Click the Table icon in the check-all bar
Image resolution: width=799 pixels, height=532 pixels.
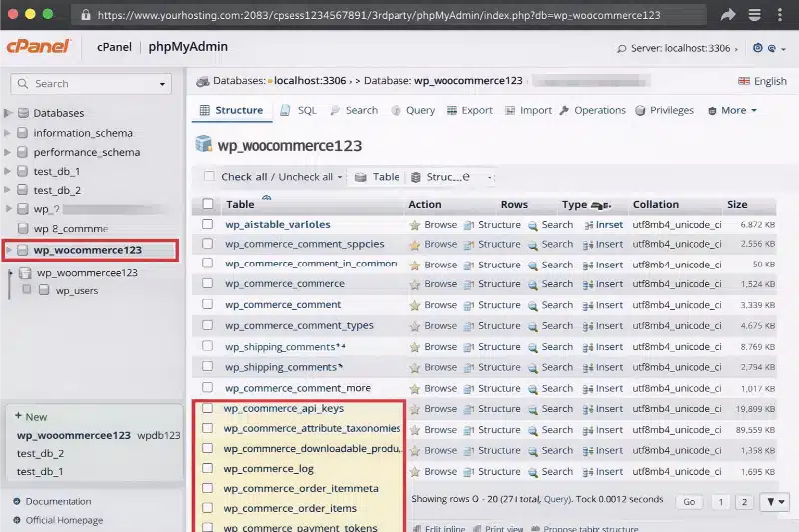point(361,177)
